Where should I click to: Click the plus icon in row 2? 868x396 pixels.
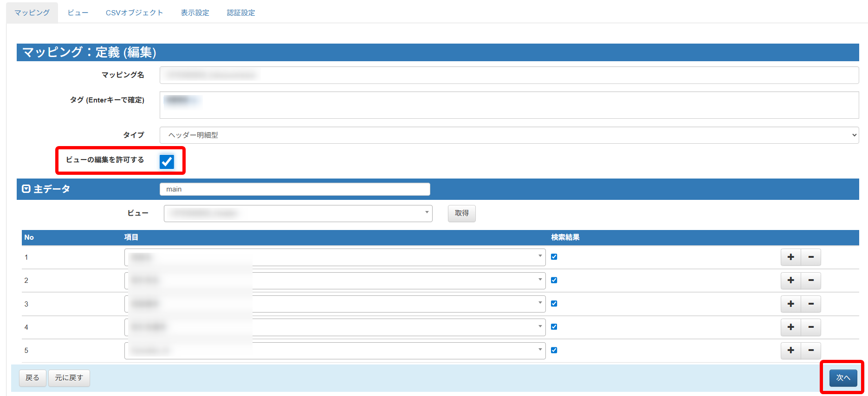coord(790,281)
